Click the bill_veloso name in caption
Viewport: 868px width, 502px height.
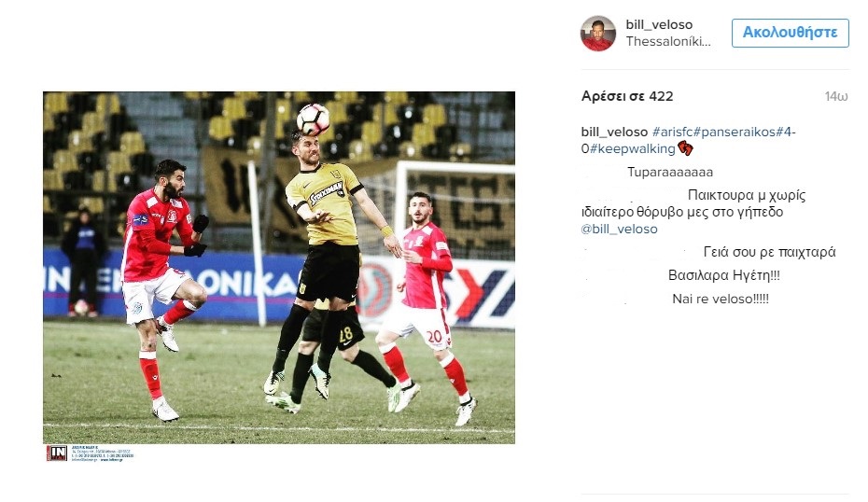[x=614, y=132]
